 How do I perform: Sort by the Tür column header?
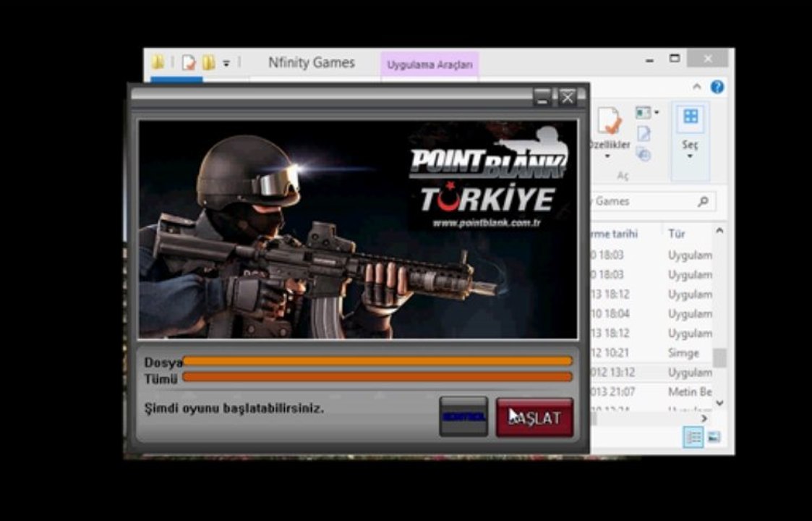coord(677,234)
